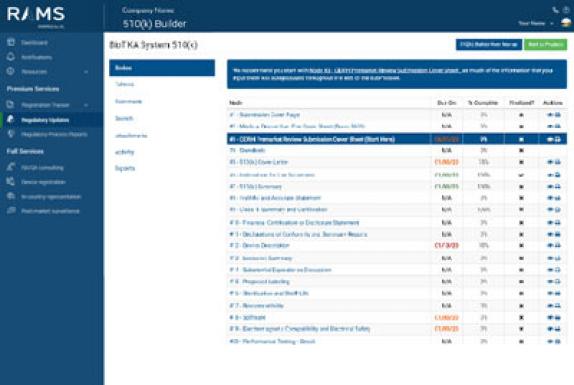Open the Sterilization and Shelf Life node link
The width and height of the screenshot is (574, 385).
(269, 293)
